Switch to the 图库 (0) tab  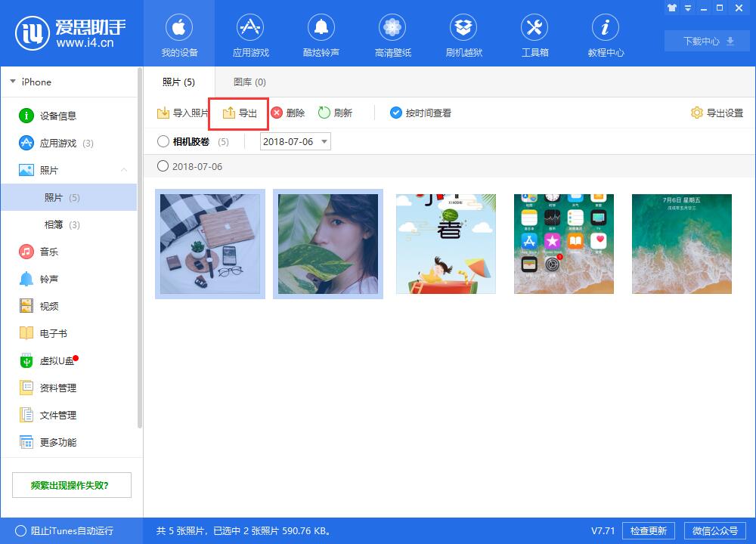[248, 82]
